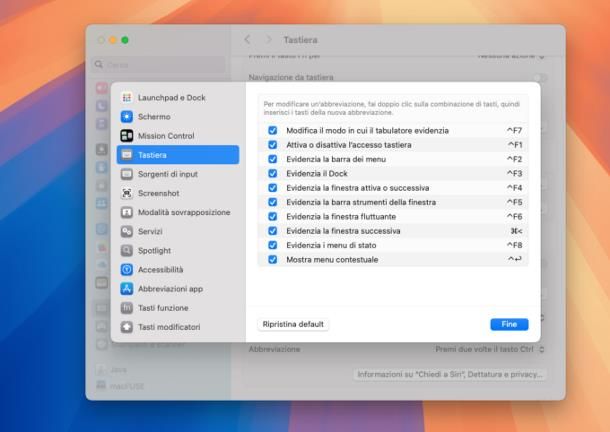Select the Sorgenti di input icon

(127, 174)
